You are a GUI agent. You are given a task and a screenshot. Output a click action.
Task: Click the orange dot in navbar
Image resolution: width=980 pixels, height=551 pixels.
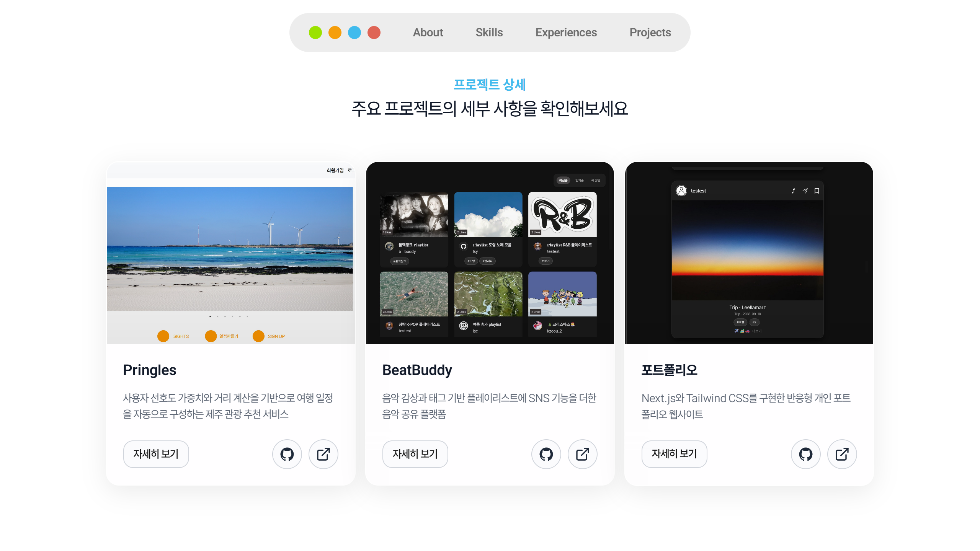point(335,33)
